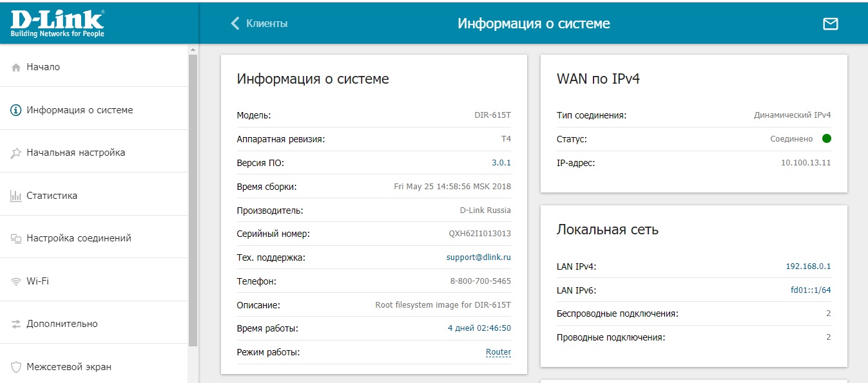Screen dimensions: 868x383
Task: Click the D-Link logo
Action: click(x=57, y=23)
